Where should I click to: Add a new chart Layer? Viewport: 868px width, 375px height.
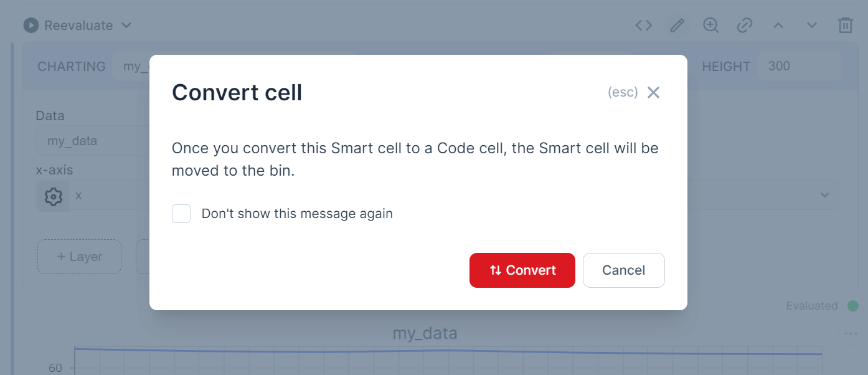[79, 257]
